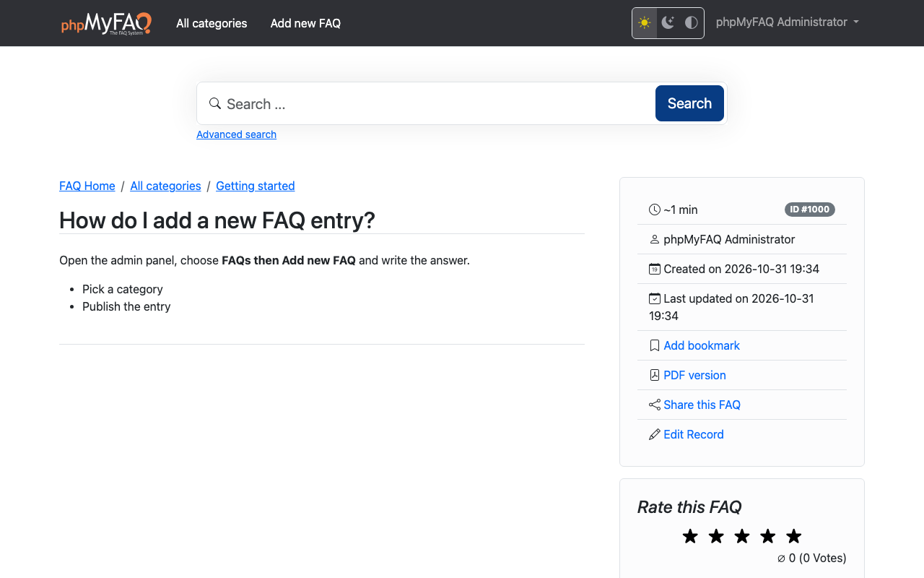Click the author person icon
The image size is (924, 578).
pos(655,239)
